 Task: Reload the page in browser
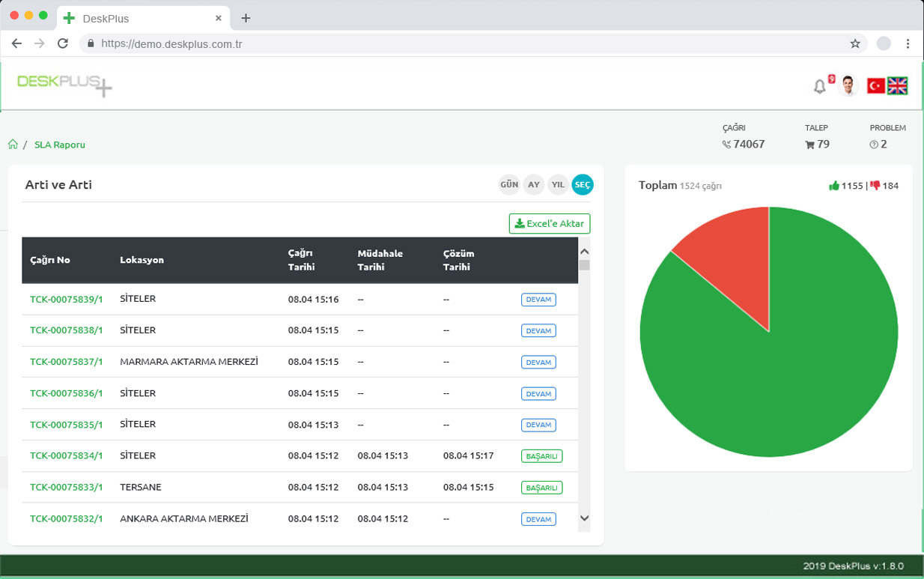pyautogui.click(x=63, y=43)
